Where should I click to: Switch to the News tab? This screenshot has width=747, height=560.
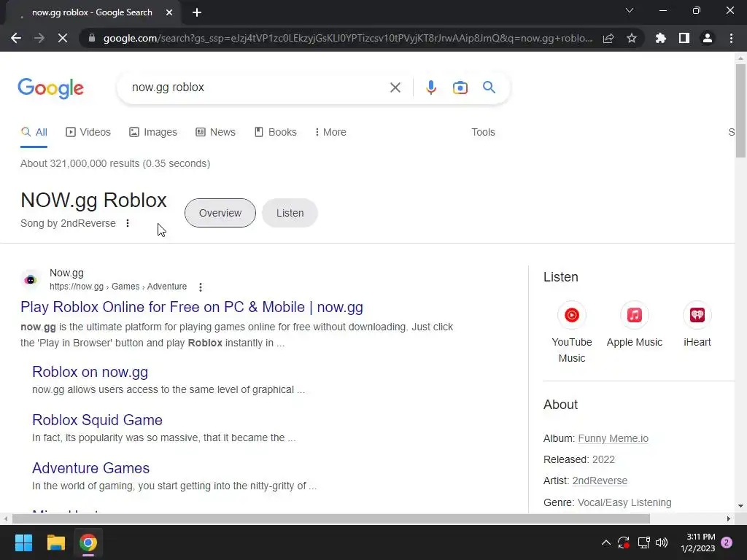215,133
